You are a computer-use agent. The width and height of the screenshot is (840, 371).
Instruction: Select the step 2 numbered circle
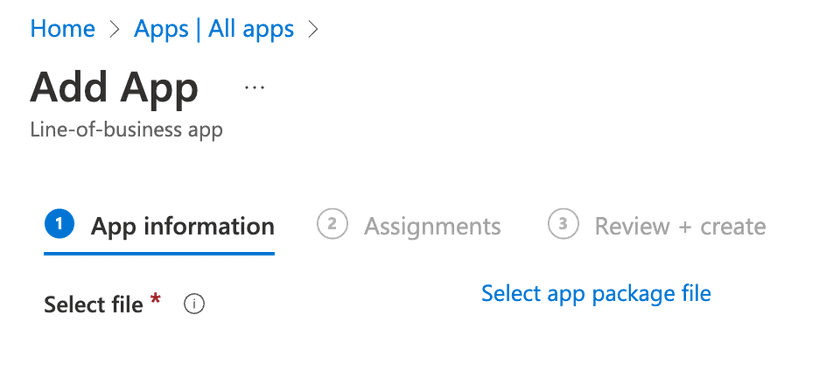click(332, 224)
